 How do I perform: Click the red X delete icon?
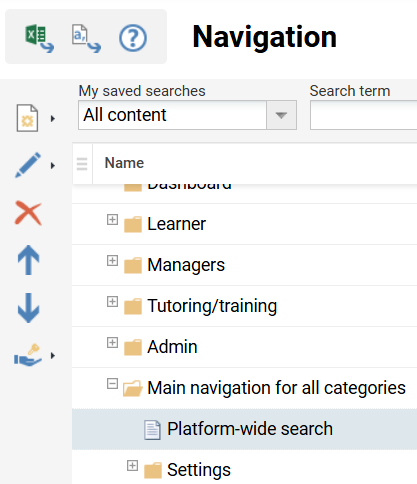(28, 213)
